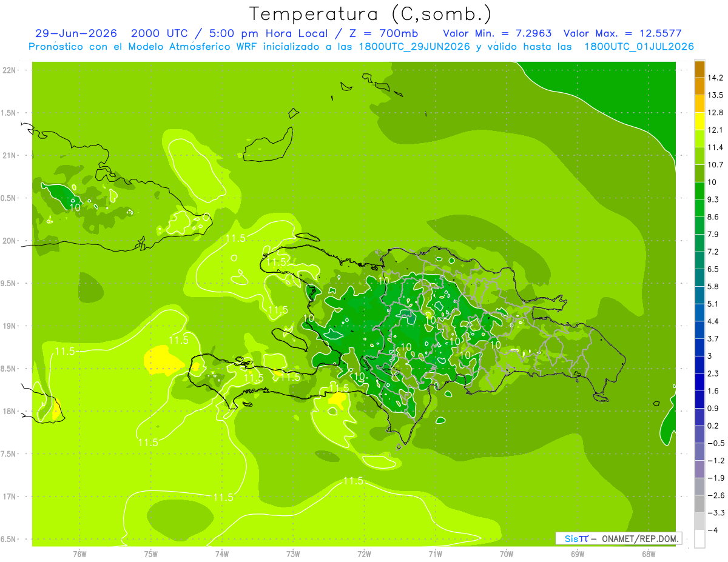Image resolution: width=728 pixels, height=562 pixels.
Task: Click the 74W longitude axis label
Action: [222, 554]
